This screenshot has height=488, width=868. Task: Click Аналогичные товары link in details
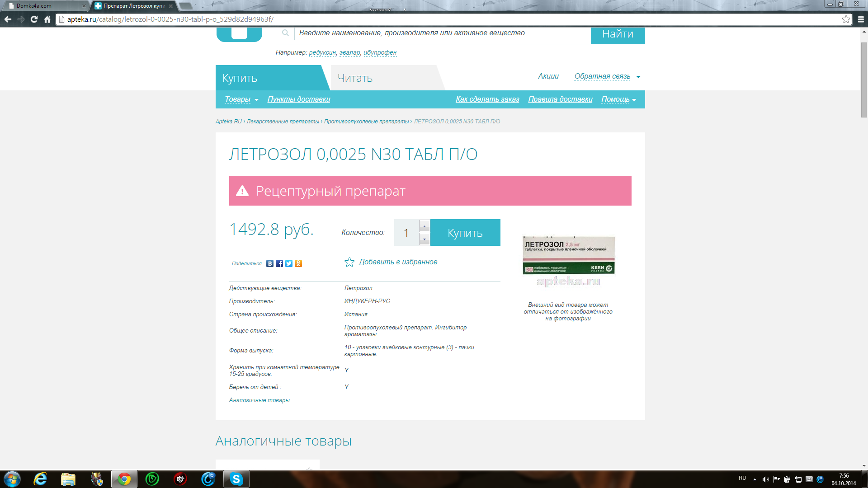click(259, 400)
